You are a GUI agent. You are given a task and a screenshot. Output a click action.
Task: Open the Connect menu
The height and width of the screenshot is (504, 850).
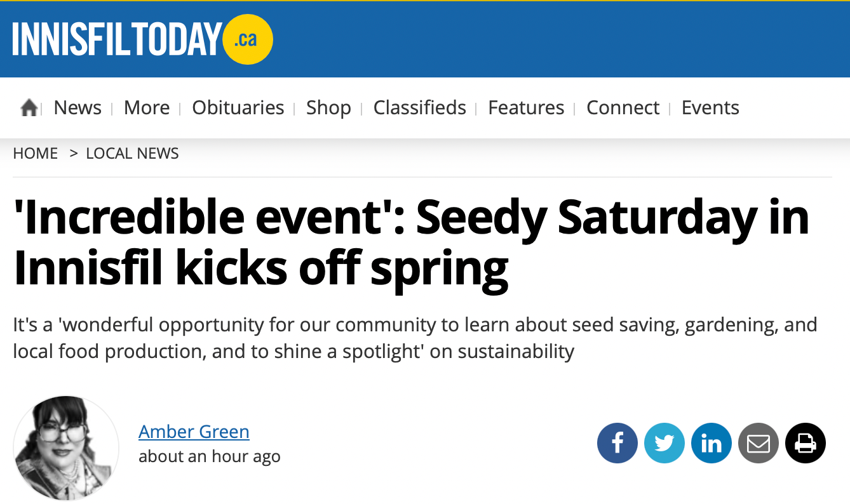pos(623,108)
